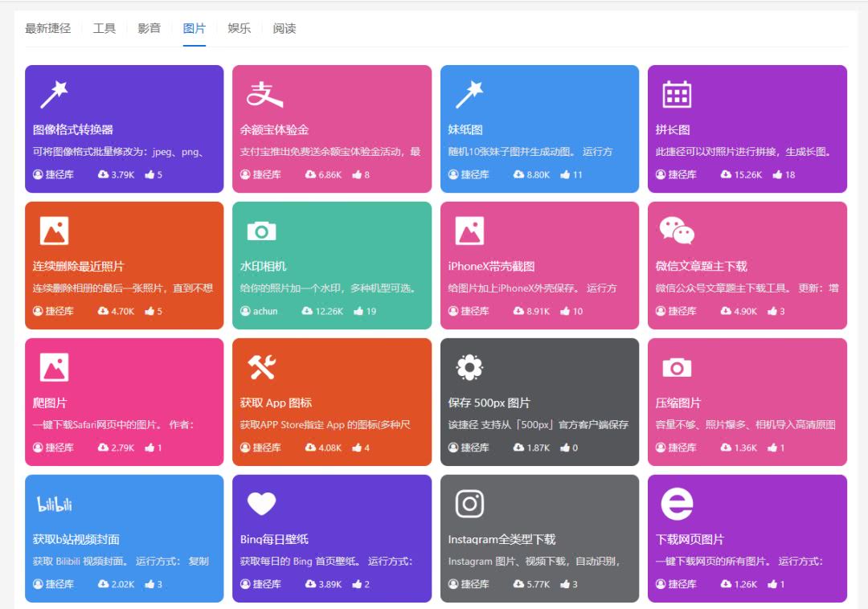Click the wrench and hammer icon on 获取 App 图标
This screenshot has width=868, height=609.
pos(261,368)
